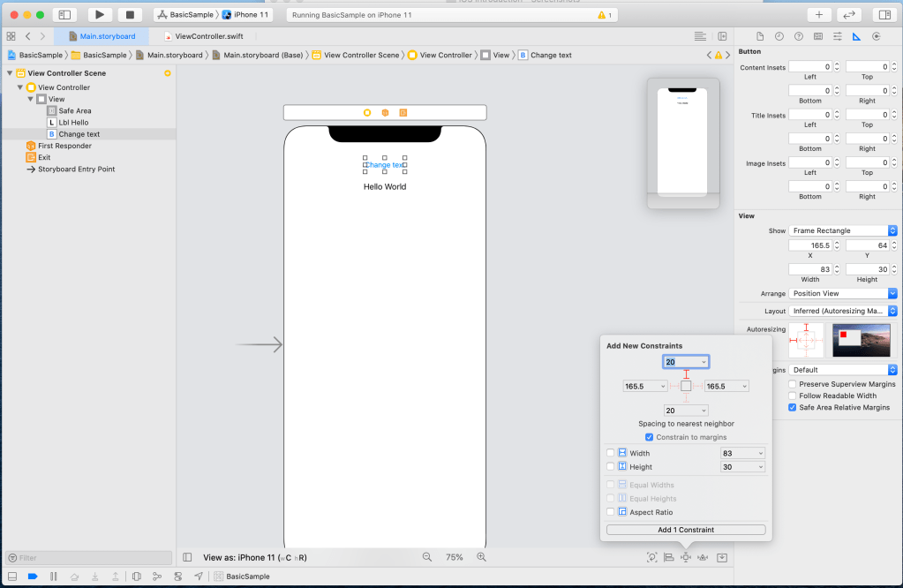Click the Hello World label on canvas
This screenshot has width=903, height=588.
coord(385,187)
